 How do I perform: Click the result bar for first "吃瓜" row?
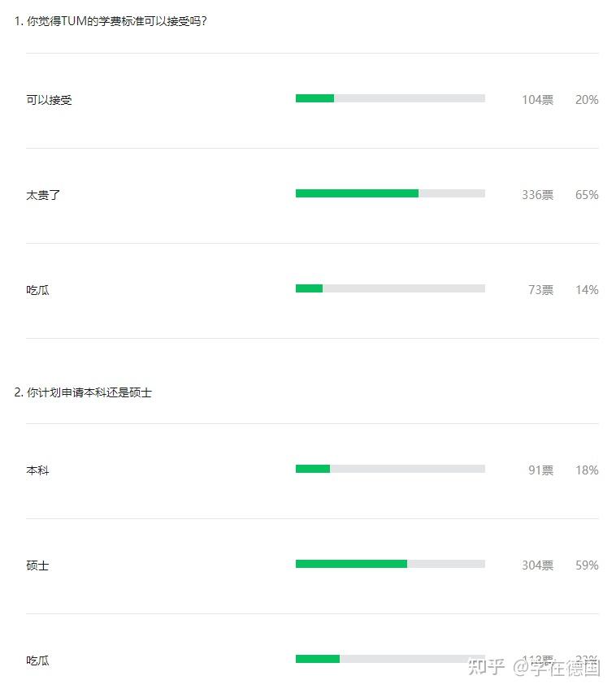pos(309,288)
